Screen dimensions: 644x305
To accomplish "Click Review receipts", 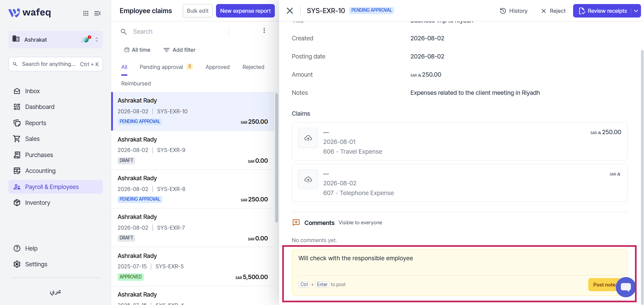I will click(602, 11).
